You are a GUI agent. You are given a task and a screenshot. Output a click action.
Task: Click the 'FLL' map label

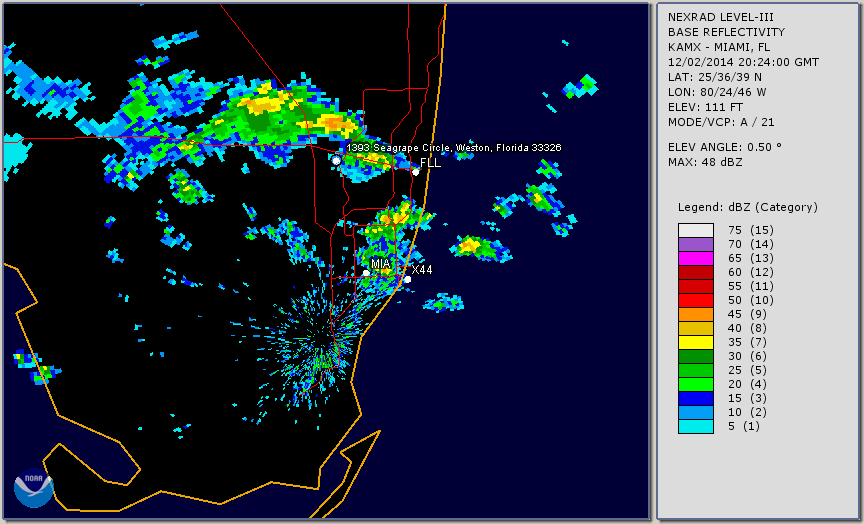point(430,163)
